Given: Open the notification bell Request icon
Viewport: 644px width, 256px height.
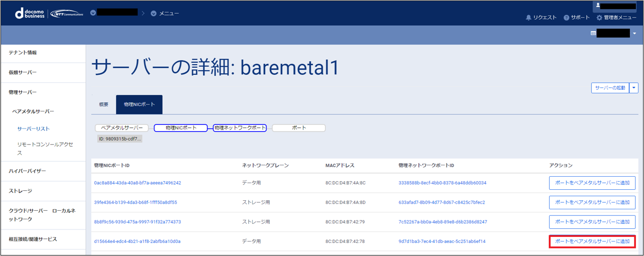Looking at the screenshot, I should [x=528, y=18].
